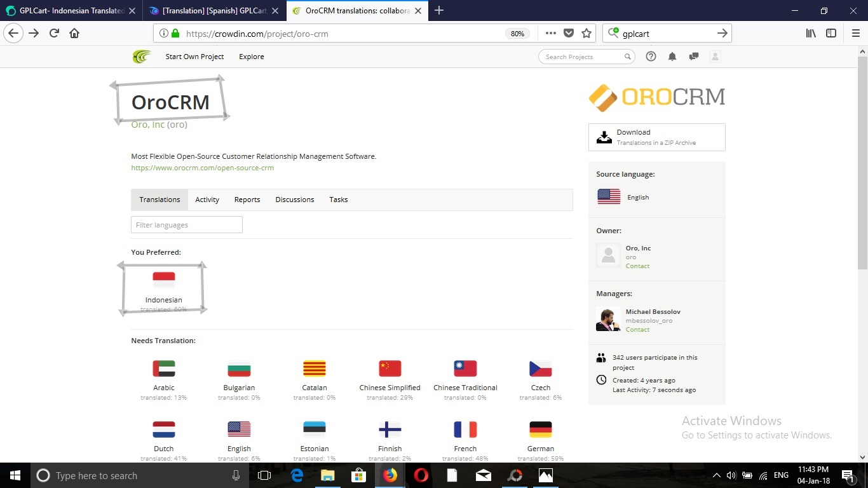The height and width of the screenshot is (488, 868).
Task: Select the Czech flag icon
Action: [541, 369]
